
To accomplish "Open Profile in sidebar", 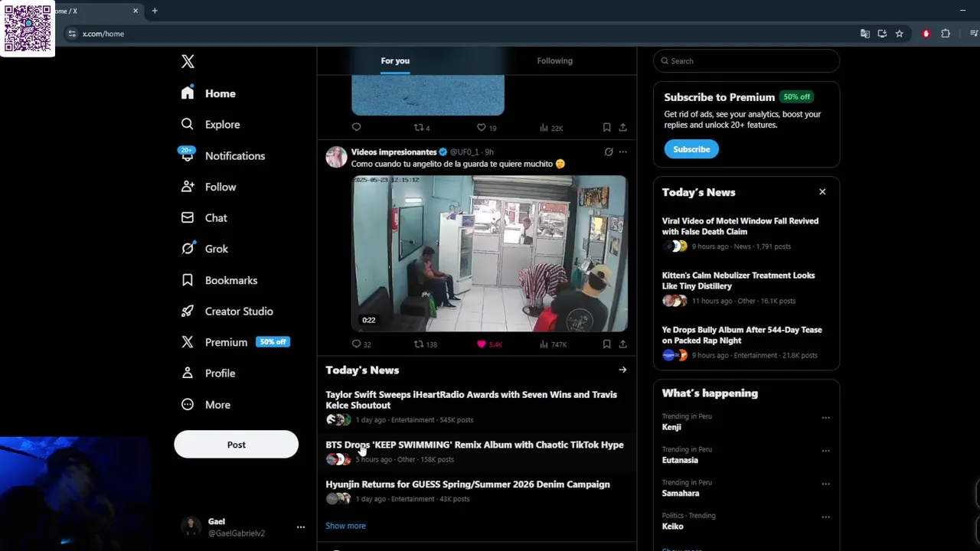I will [207, 373].
